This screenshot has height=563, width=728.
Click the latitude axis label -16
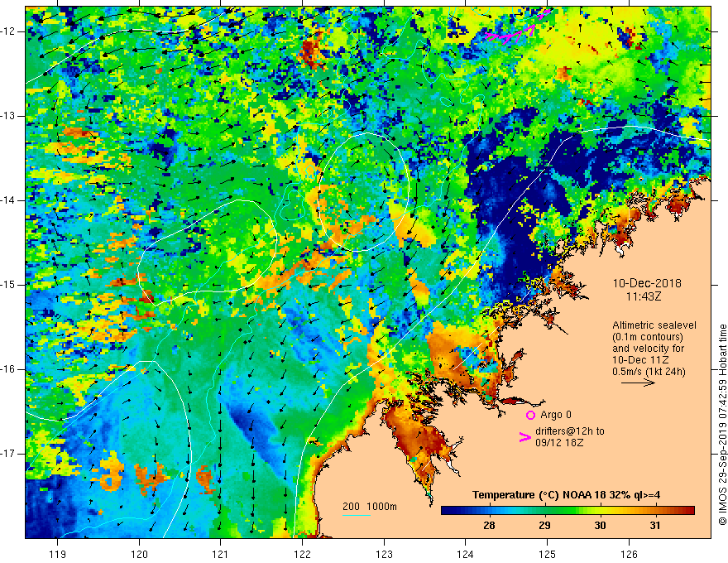point(8,369)
